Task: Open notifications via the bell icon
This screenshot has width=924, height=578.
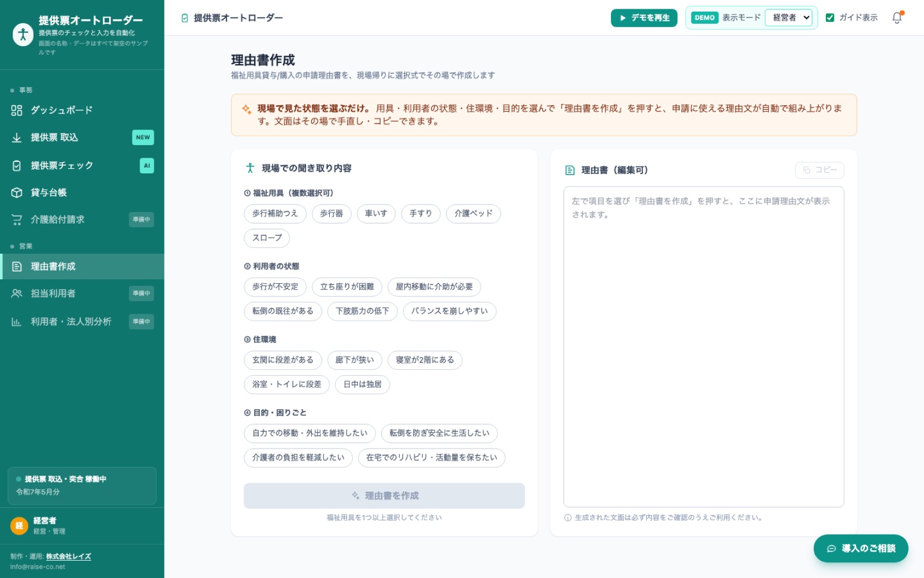Action: click(897, 18)
